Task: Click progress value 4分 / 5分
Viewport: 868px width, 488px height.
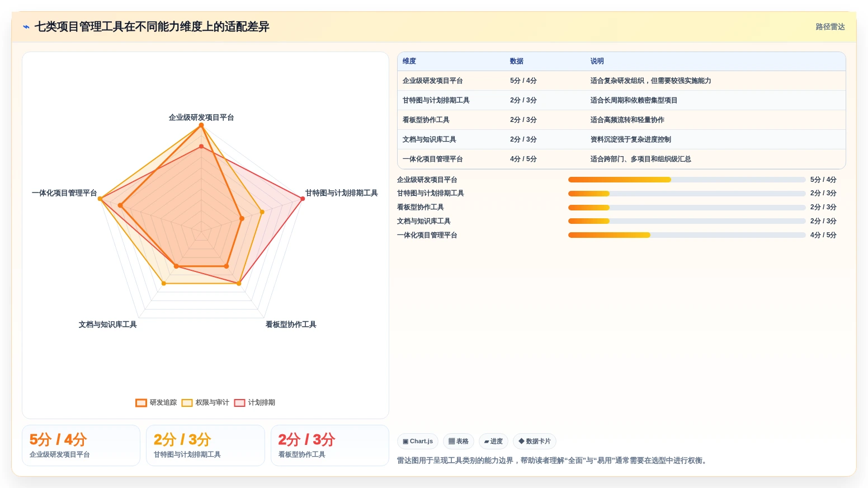Action: [x=823, y=235]
